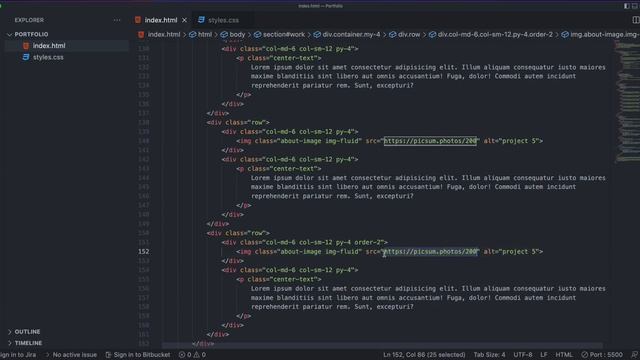Click the selected picsum URL on line 152
This screenshot has height=360, width=640.
(x=431, y=252)
